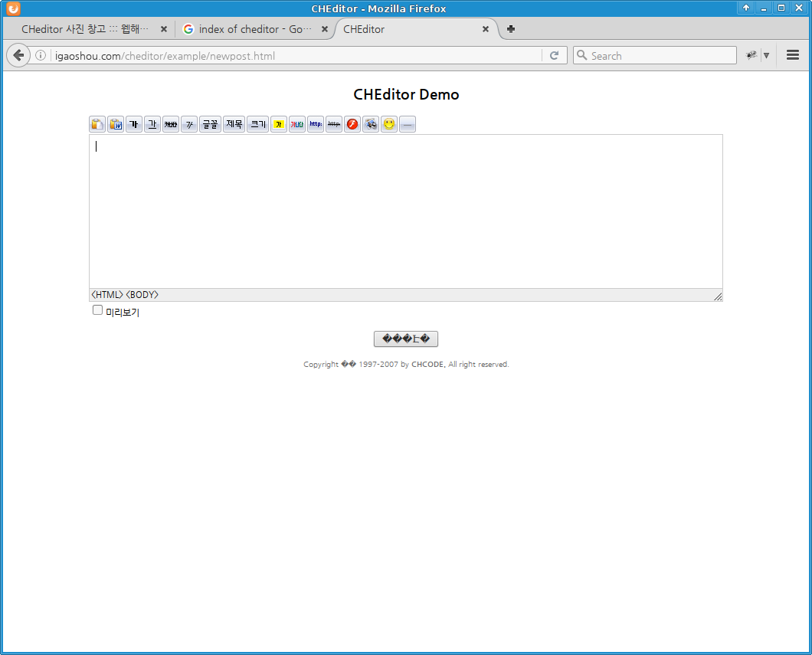Screen dimensions: 812x655
Task: Insert image using the picture icon
Action: click(371, 124)
